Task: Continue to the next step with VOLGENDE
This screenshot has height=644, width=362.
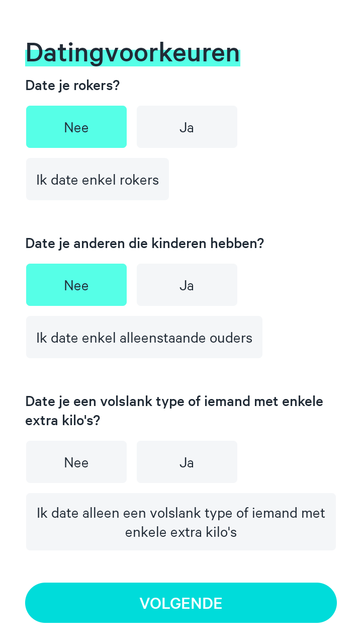Action: pos(181,603)
